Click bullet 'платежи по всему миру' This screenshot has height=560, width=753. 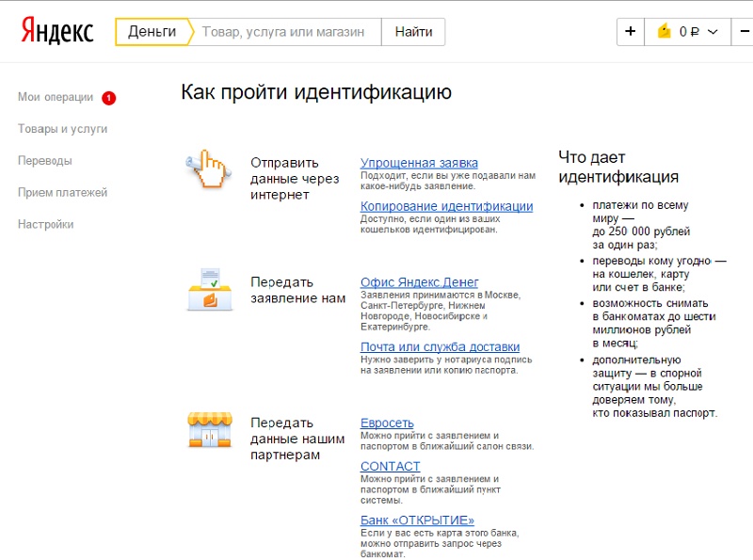pos(641,225)
